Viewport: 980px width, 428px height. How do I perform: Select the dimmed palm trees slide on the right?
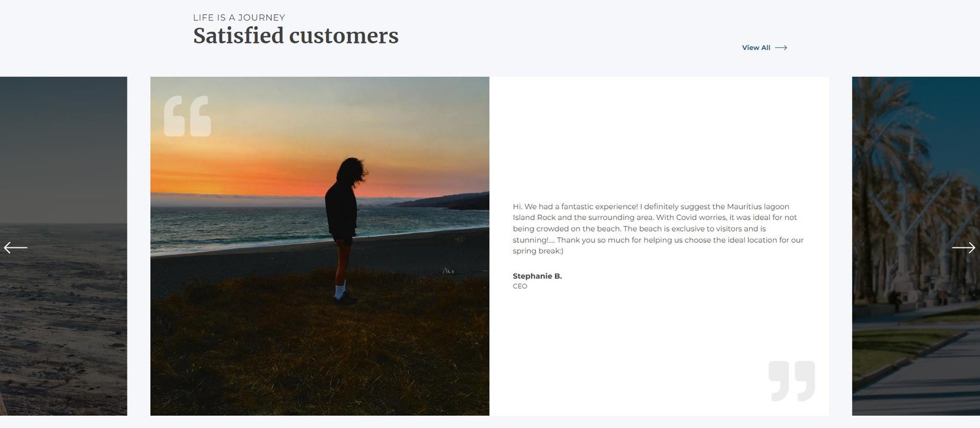point(916,246)
